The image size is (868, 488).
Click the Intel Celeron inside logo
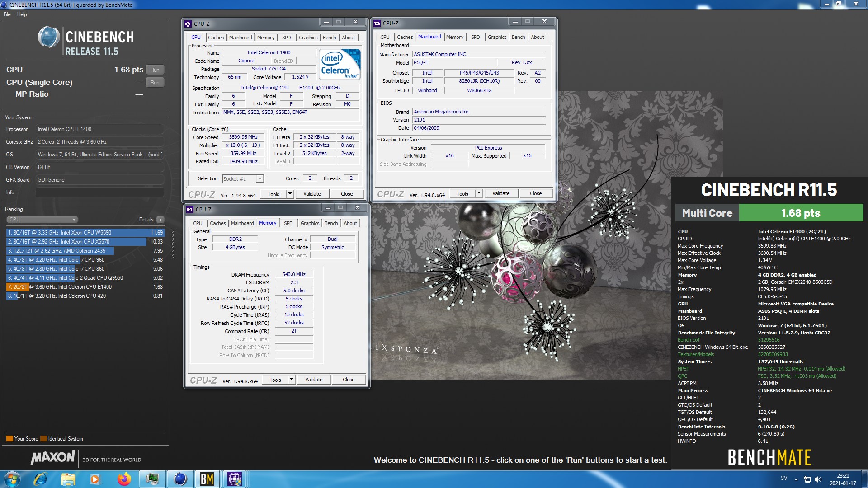tap(340, 65)
